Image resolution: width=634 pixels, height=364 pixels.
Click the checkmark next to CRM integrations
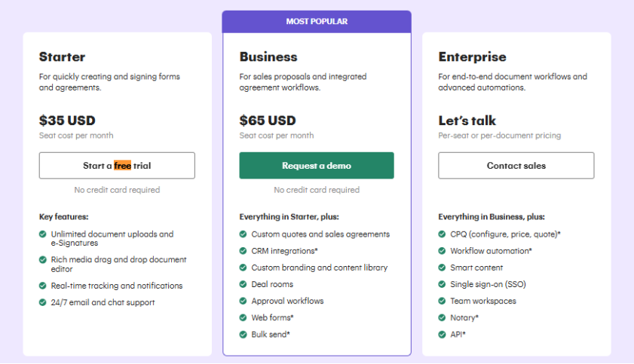pos(243,251)
